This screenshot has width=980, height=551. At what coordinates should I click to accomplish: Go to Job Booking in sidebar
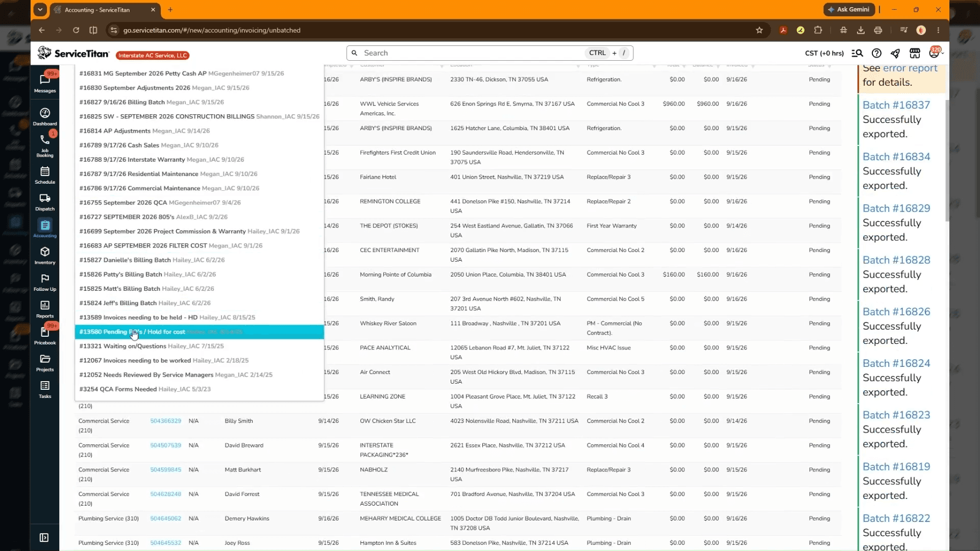coord(45,145)
